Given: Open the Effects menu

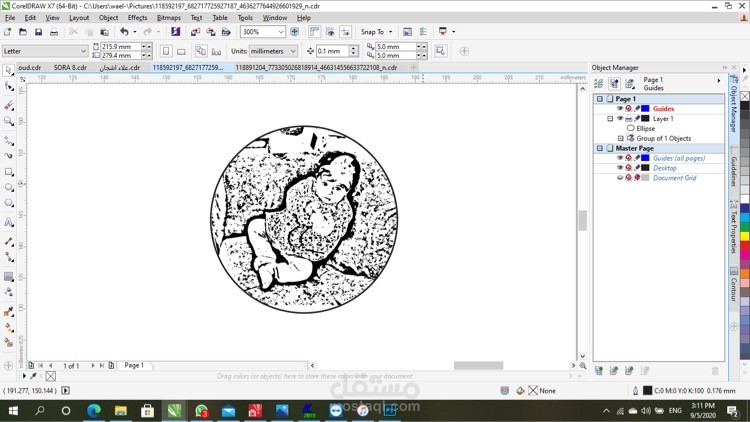Looking at the screenshot, I should pos(137,18).
